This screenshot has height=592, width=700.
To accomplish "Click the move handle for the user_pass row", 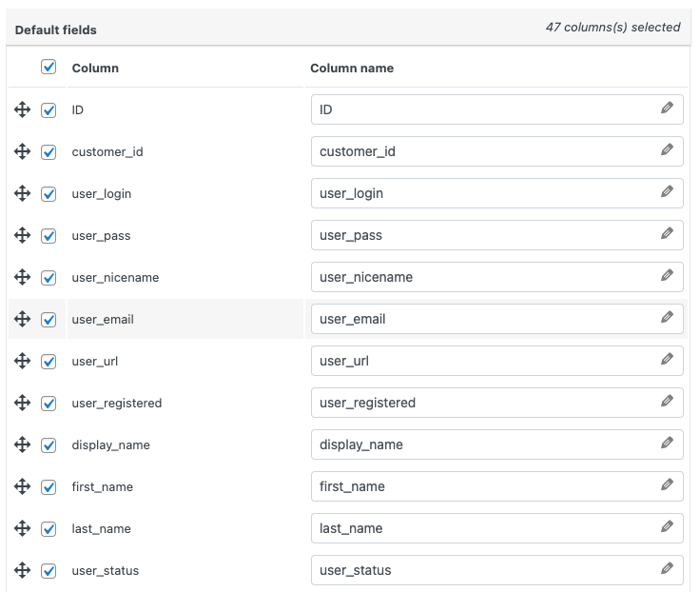I will [x=22, y=235].
